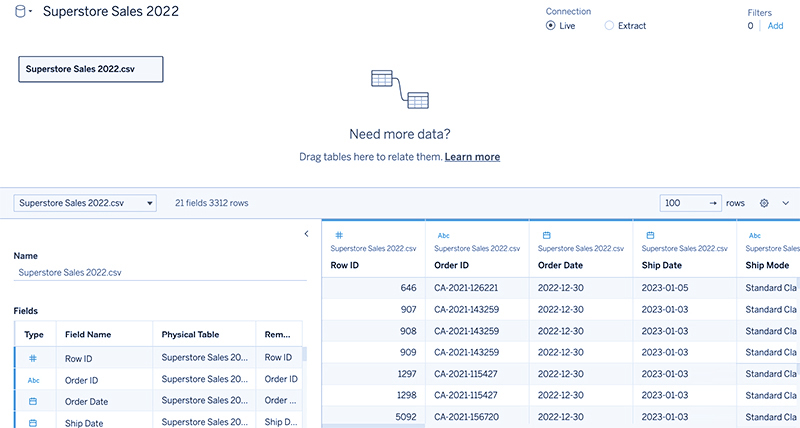Screen dimensions: 800x428
Task: Select the Row ID field name in Fields list
Action: point(79,359)
